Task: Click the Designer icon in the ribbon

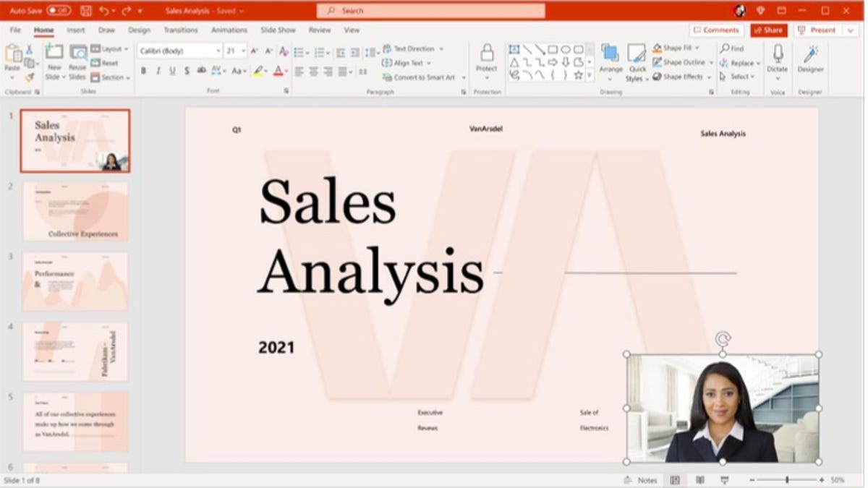Action: coord(810,55)
